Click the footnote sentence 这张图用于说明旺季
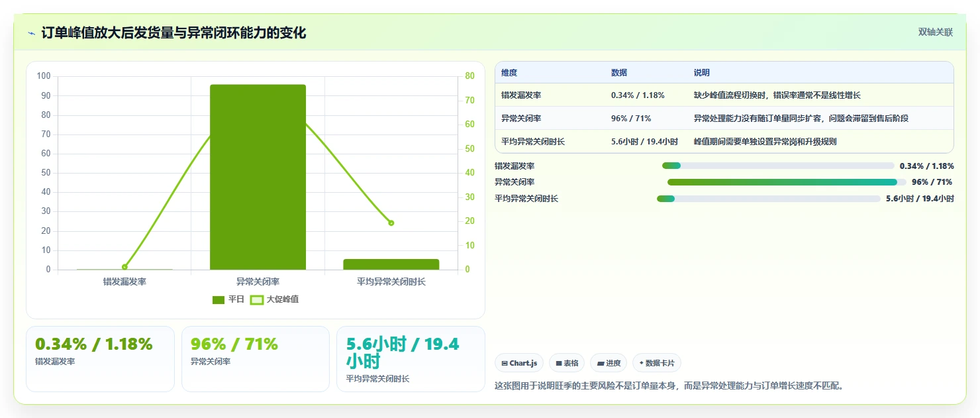Viewport: 980px width, 418px height. pyautogui.click(x=669, y=386)
